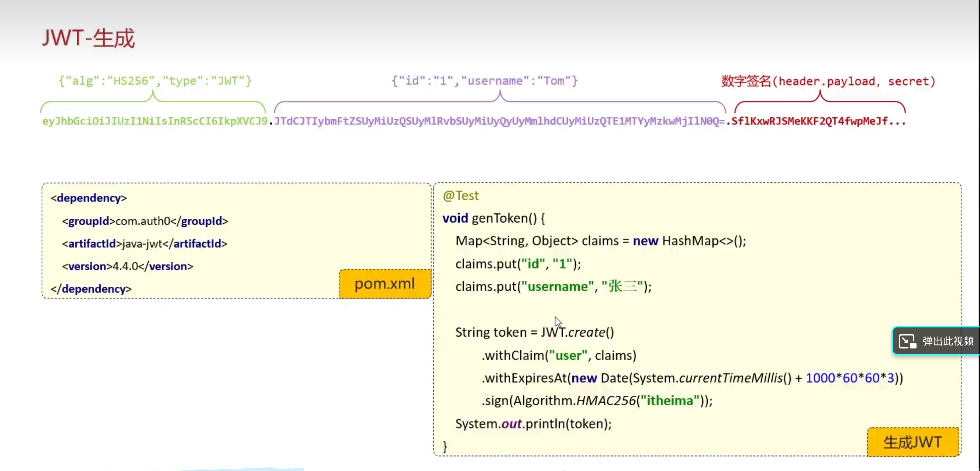Click the withClaim user line
The height and width of the screenshot is (471, 980).
(559, 355)
